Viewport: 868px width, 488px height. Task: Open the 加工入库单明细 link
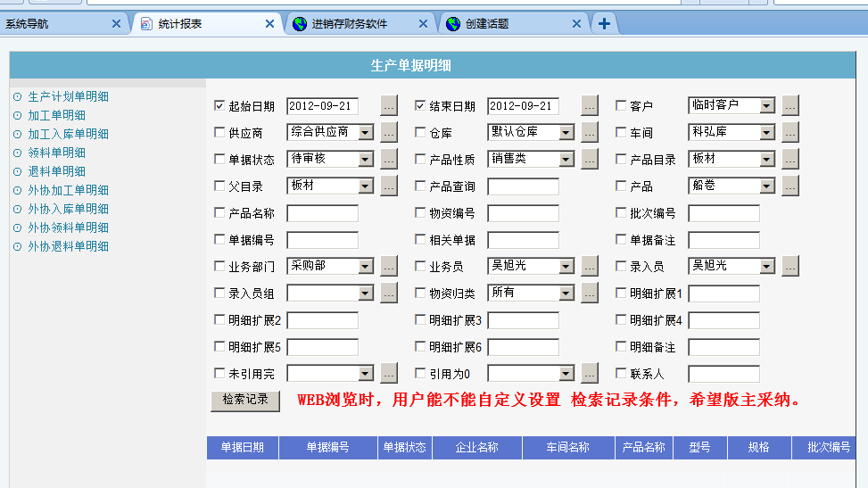tap(68, 134)
